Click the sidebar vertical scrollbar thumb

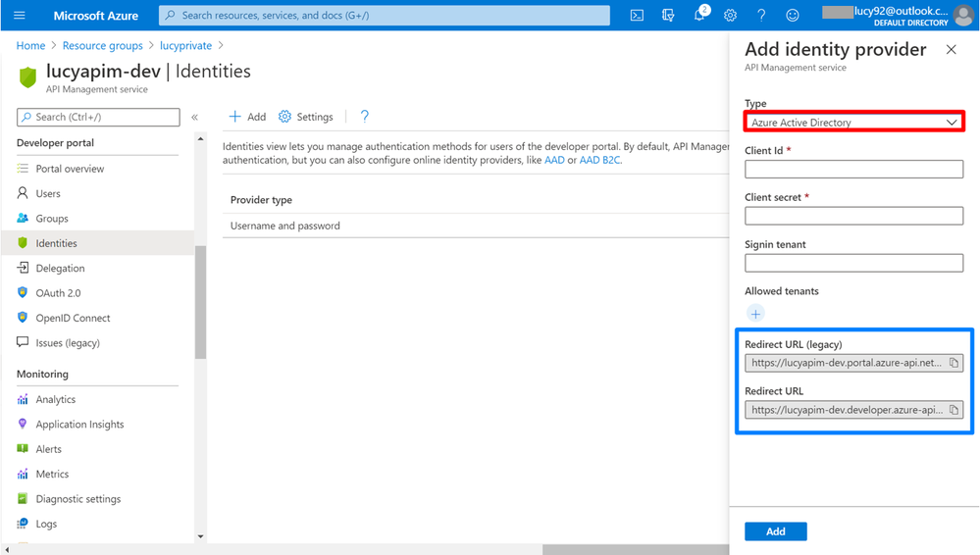(201, 302)
